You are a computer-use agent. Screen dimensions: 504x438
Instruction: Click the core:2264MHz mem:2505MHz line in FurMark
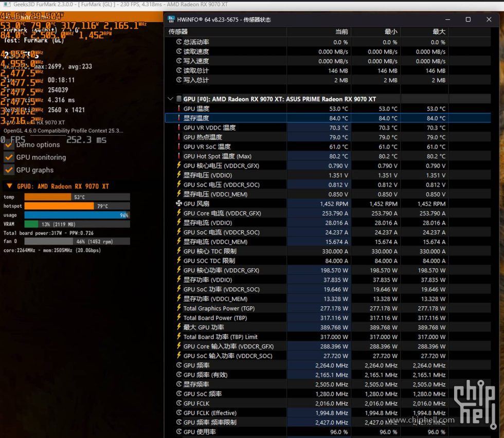52,250
